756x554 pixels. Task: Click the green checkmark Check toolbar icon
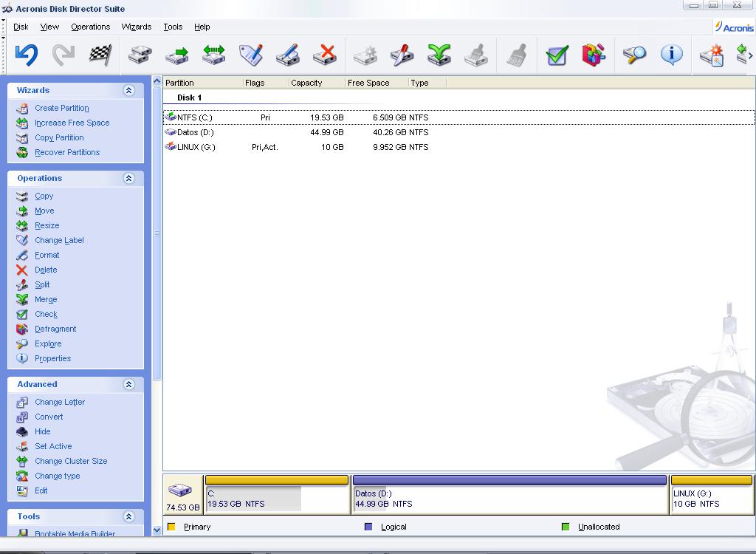pyautogui.click(x=557, y=55)
